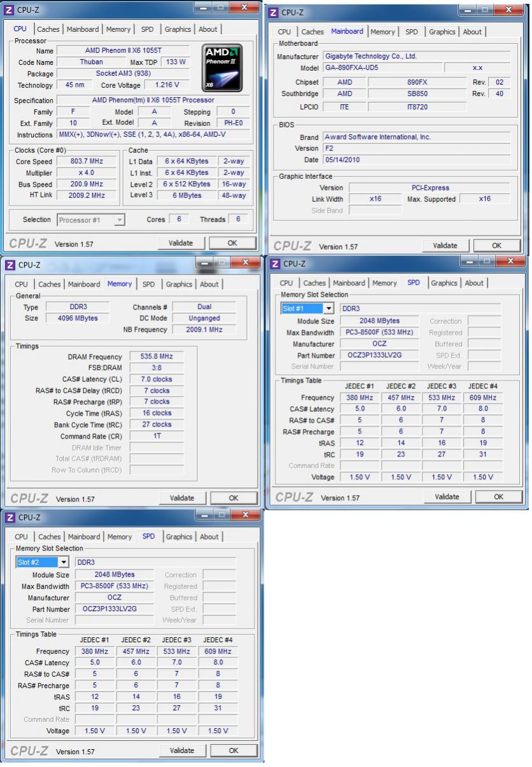Image resolution: width=532 pixels, height=767 pixels.
Task: Click the CPU-Z title icon in the Slot #2 SPD window
Action: click(x=10, y=517)
